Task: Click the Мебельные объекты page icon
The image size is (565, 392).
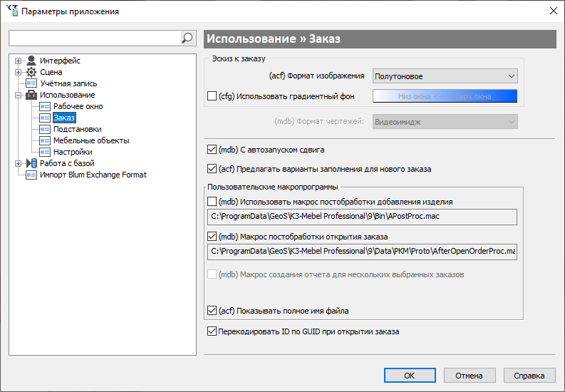Action: coord(45,140)
